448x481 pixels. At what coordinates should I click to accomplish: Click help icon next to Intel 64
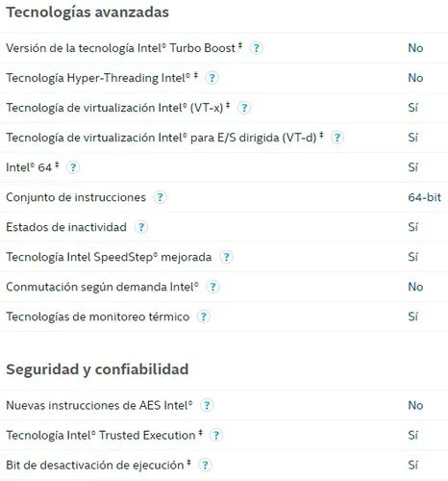pos(73,167)
